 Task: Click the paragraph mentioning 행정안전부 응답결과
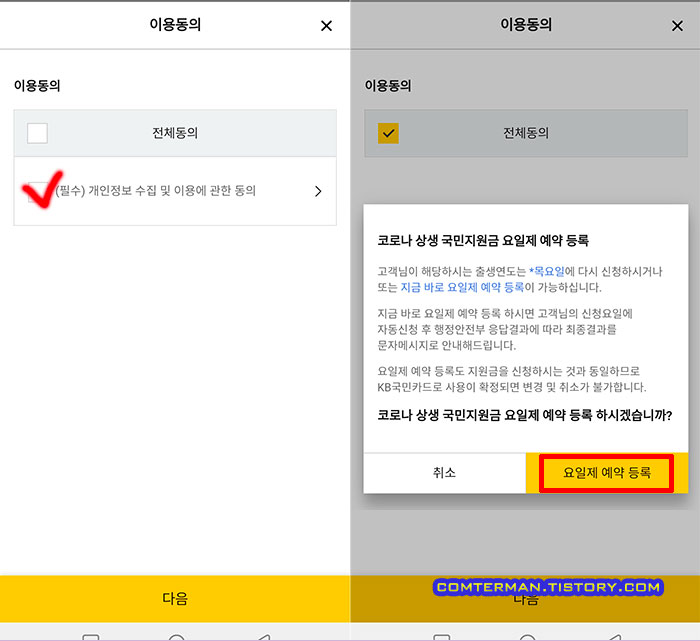coord(505,329)
